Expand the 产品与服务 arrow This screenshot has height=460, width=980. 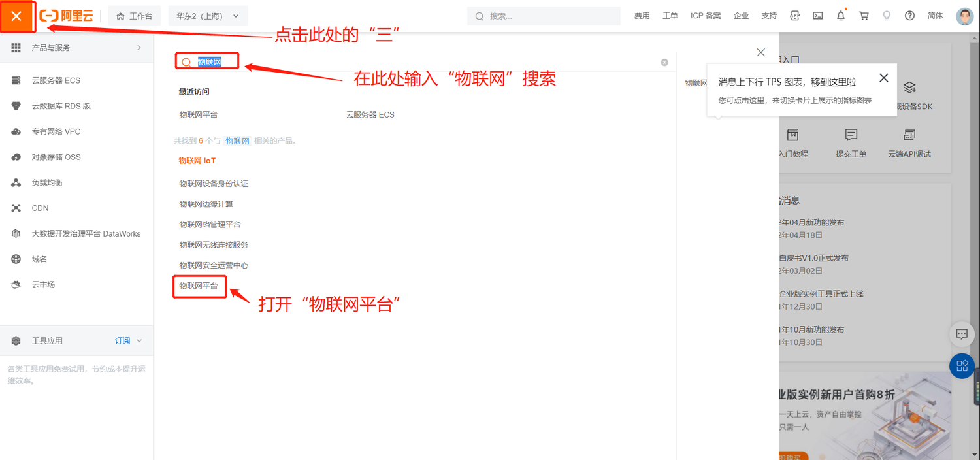click(x=139, y=48)
